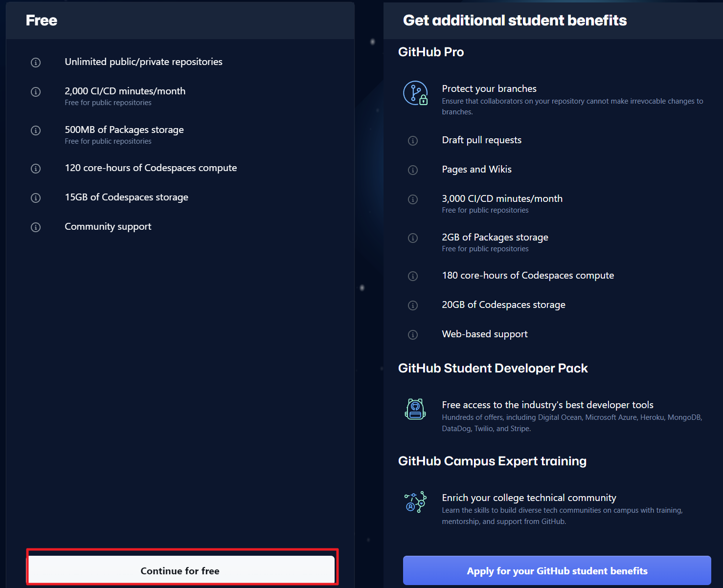Click info icon beside Draft pull requests
Viewport: 723px width, 588px height.
pos(413,141)
